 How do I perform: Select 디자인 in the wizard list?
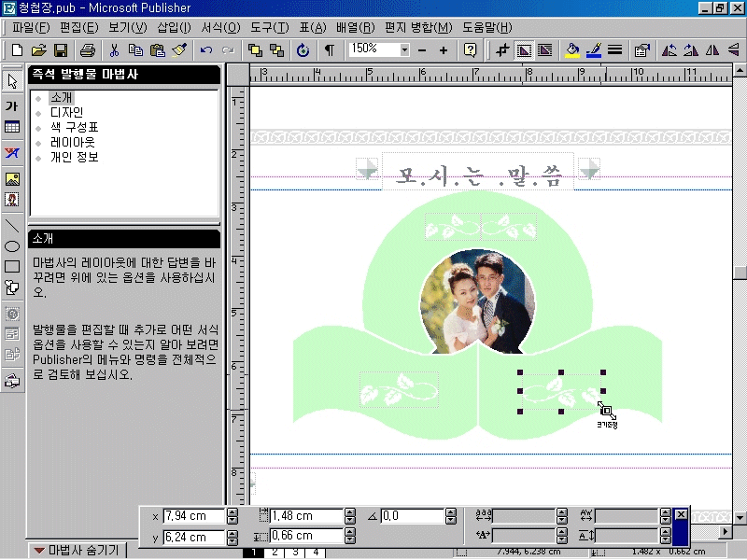(66, 112)
